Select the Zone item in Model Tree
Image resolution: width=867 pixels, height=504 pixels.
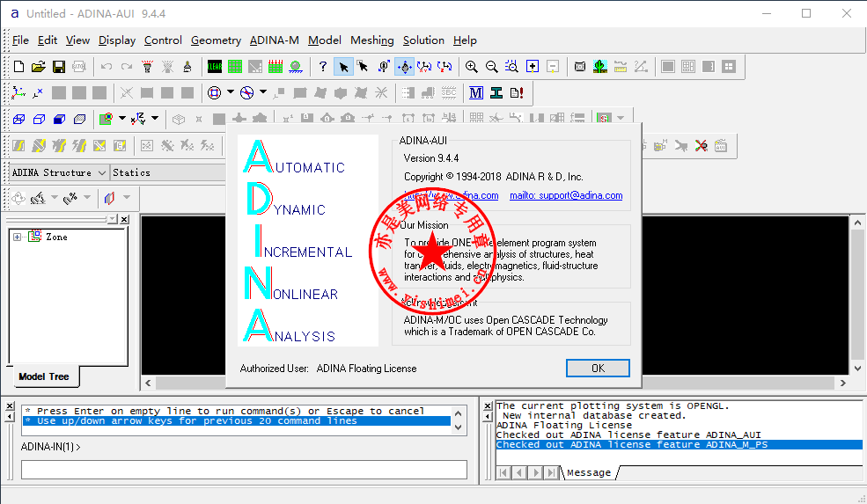click(56, 237)
